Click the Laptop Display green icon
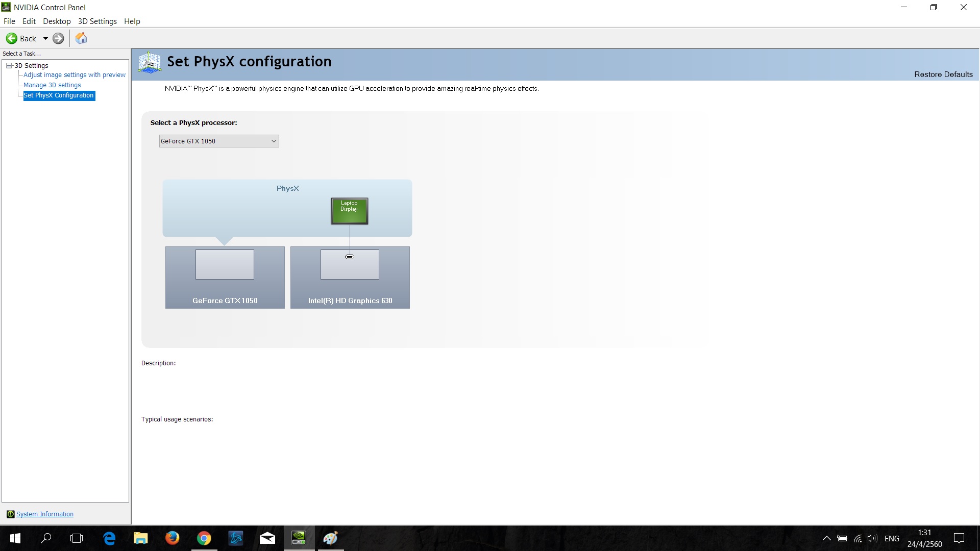 click(349, 211)
